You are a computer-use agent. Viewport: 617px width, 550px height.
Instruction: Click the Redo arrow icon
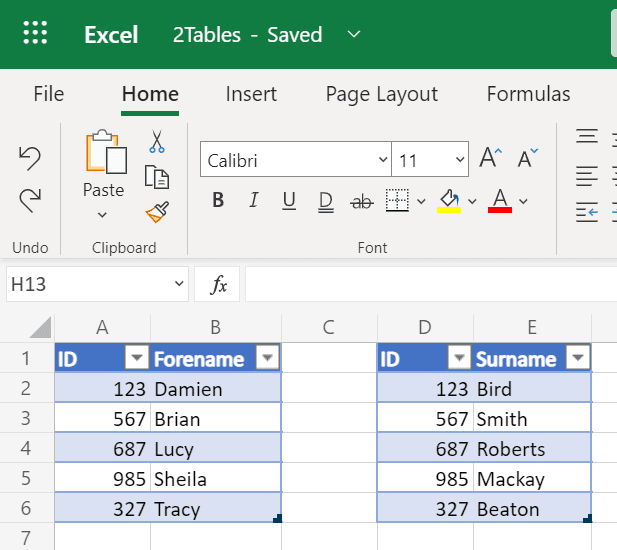tap(30, 199)
